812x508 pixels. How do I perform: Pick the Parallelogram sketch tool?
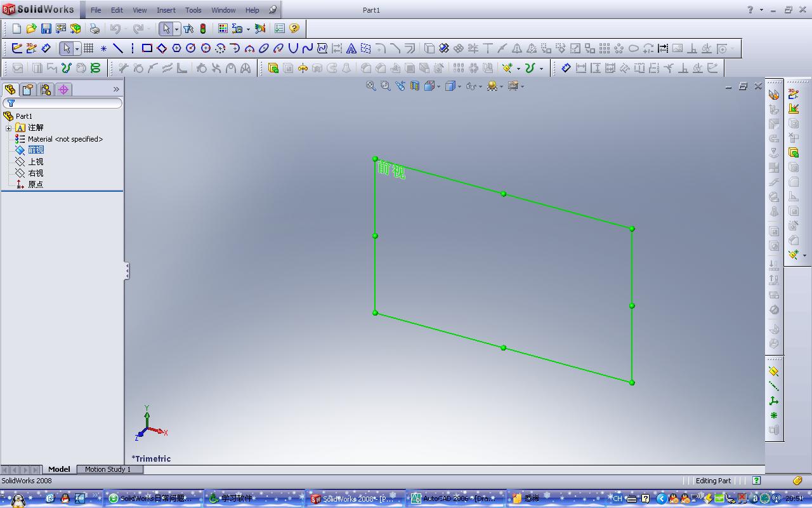coord(162,48)
